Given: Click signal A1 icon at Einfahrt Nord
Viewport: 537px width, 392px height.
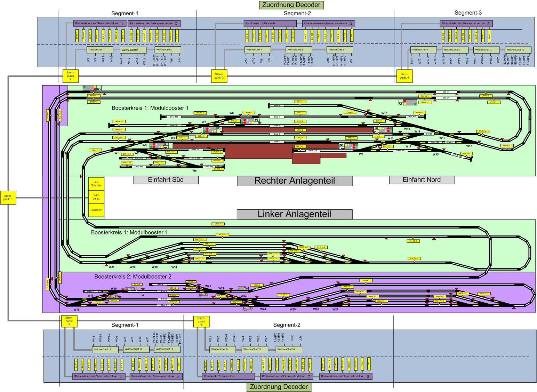Looking at the screenshot, I should tap(410, 103).
